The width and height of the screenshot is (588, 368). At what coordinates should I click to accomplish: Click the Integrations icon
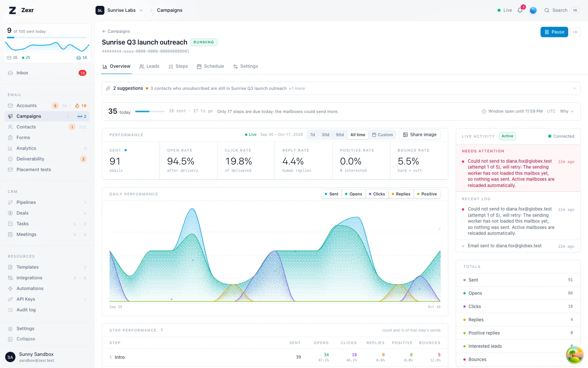point(10,278)
